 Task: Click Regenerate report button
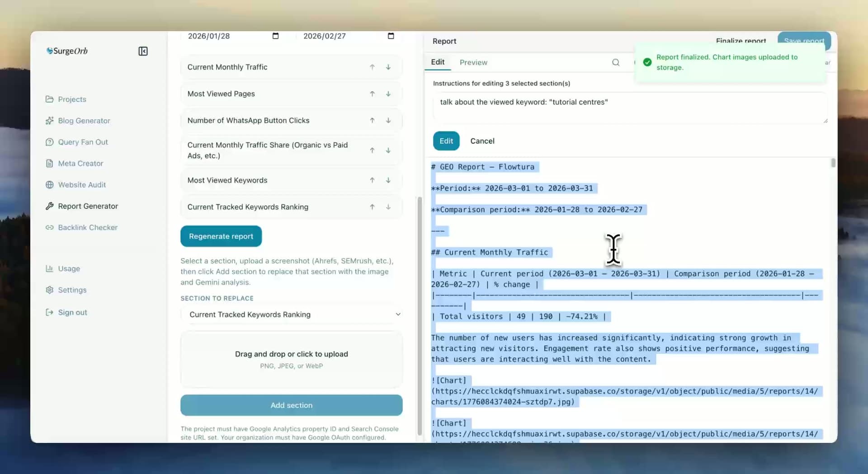coord(221,236)
